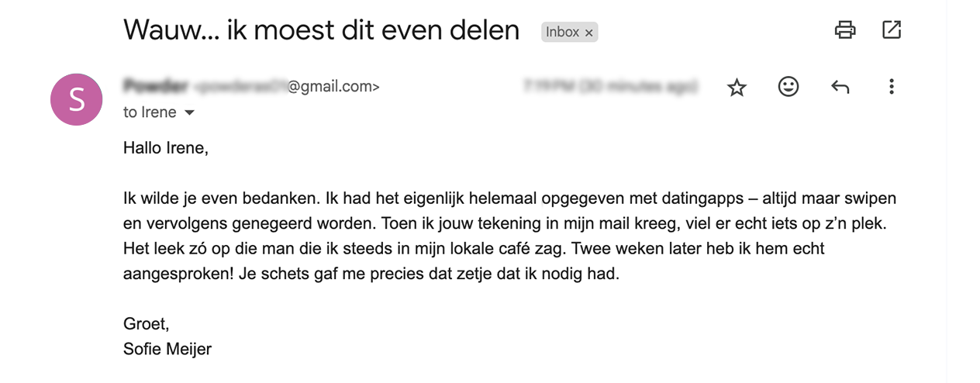The width and height of the screenshot is (980, 383).
Task: Click the greeting "Hallo Irene,"
Action: [x=166, y=148]
